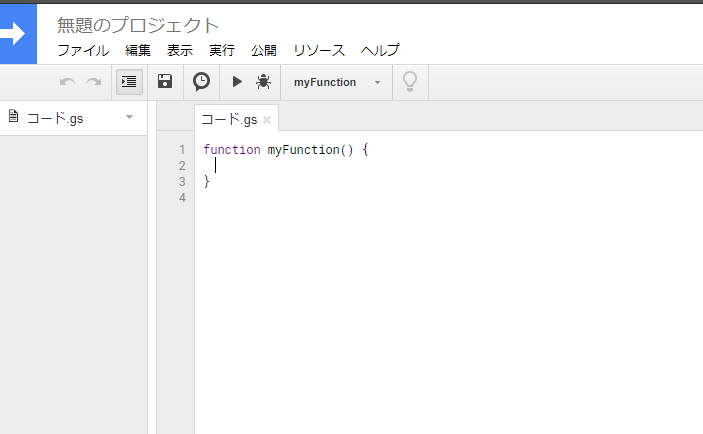Save the project with the floppy disk icon

coord(165,82)
